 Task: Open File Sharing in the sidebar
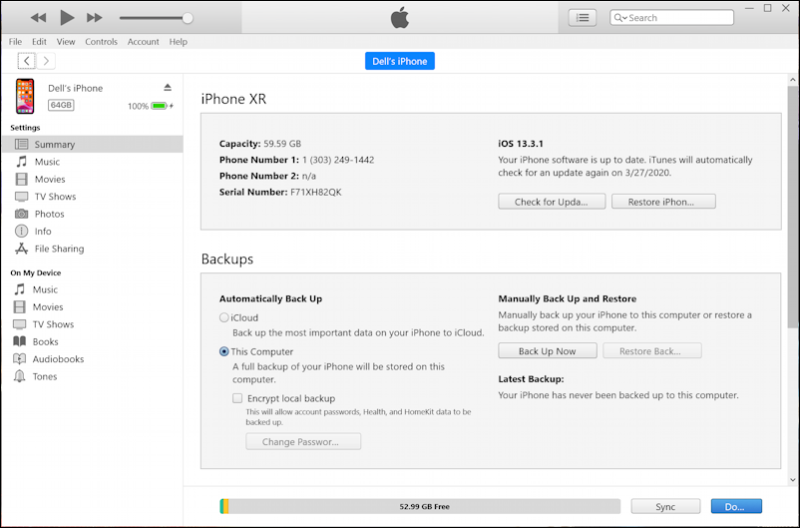[x=59, y=249]
